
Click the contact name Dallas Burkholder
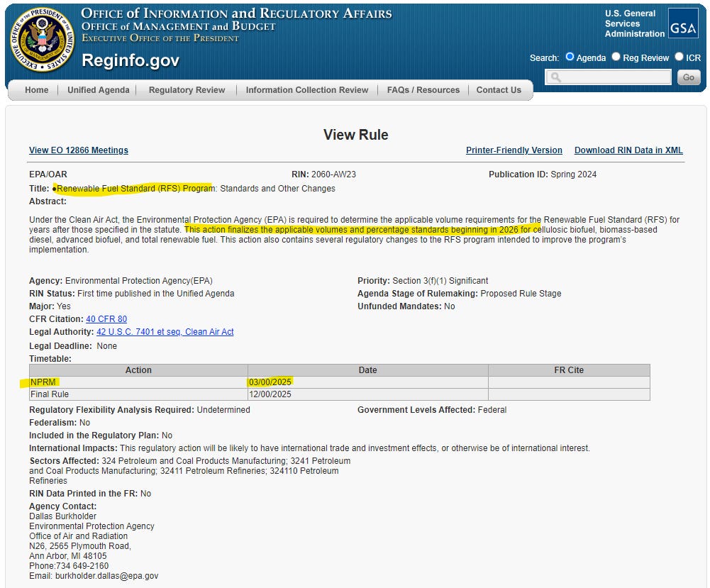62,516
